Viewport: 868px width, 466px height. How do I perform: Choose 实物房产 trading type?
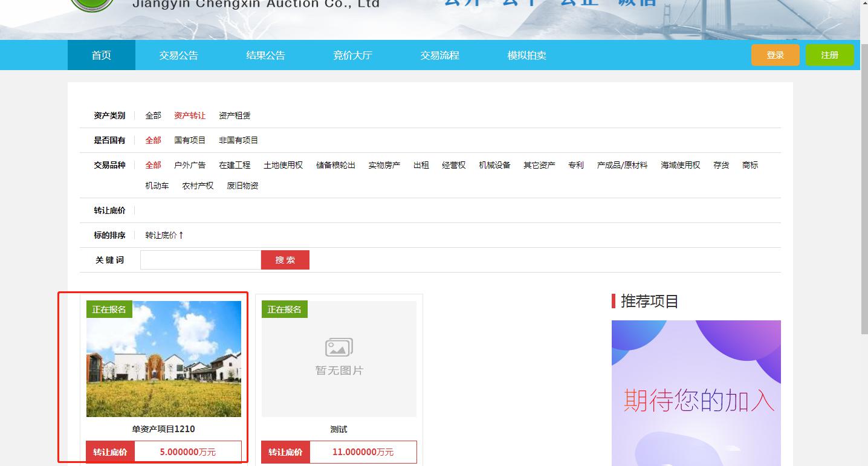pyautogui.click(x=384, y=165)
